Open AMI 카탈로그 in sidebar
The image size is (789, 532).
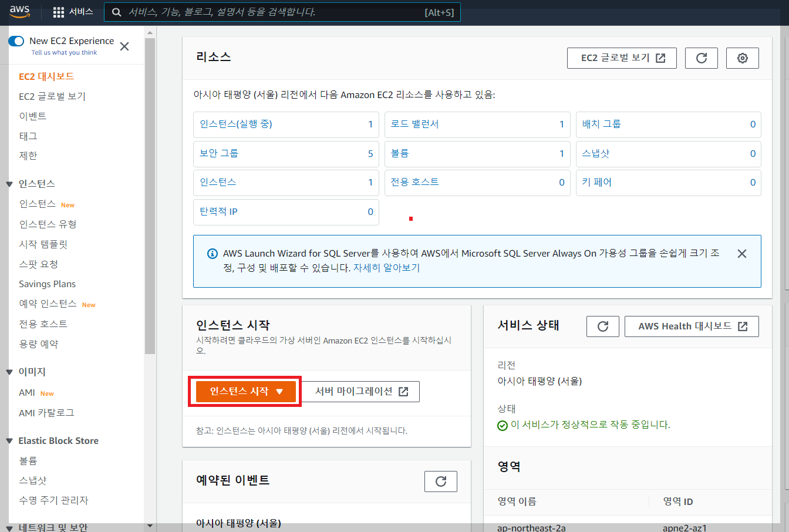click(x=46, y=413)
